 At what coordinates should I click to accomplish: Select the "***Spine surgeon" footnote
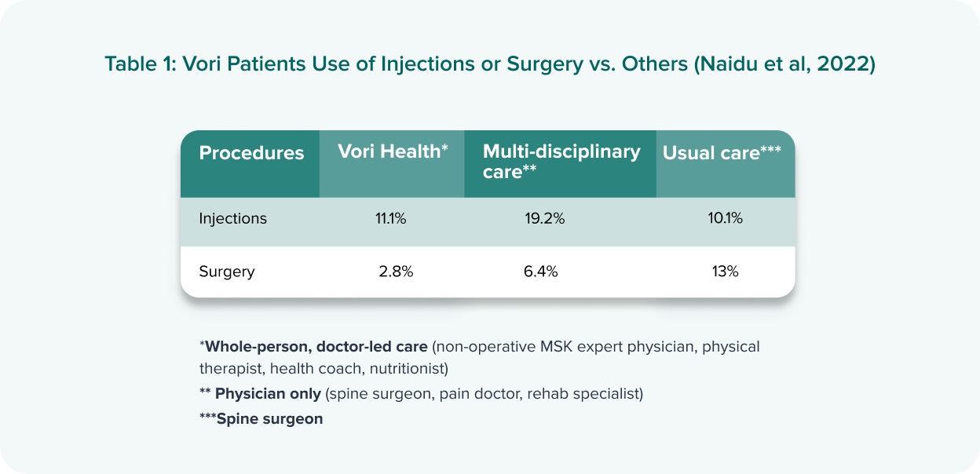click(x=261, y=419)
